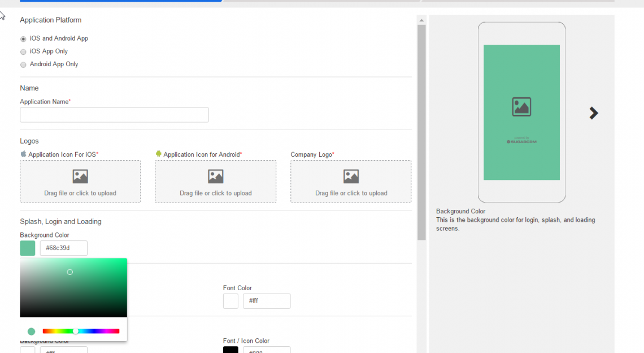Click the white Font Color swatch
Viewport: 644px width, 353px height.
tap(230, 301)
